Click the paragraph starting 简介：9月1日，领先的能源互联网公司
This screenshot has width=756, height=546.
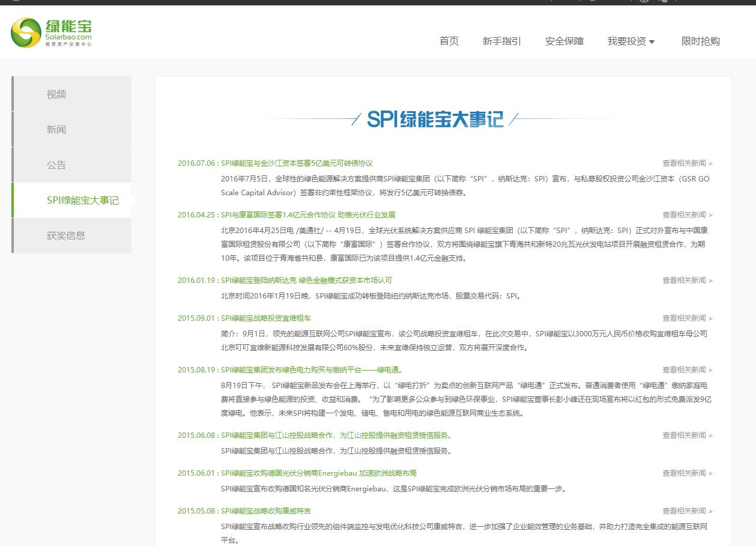[464, 341]
